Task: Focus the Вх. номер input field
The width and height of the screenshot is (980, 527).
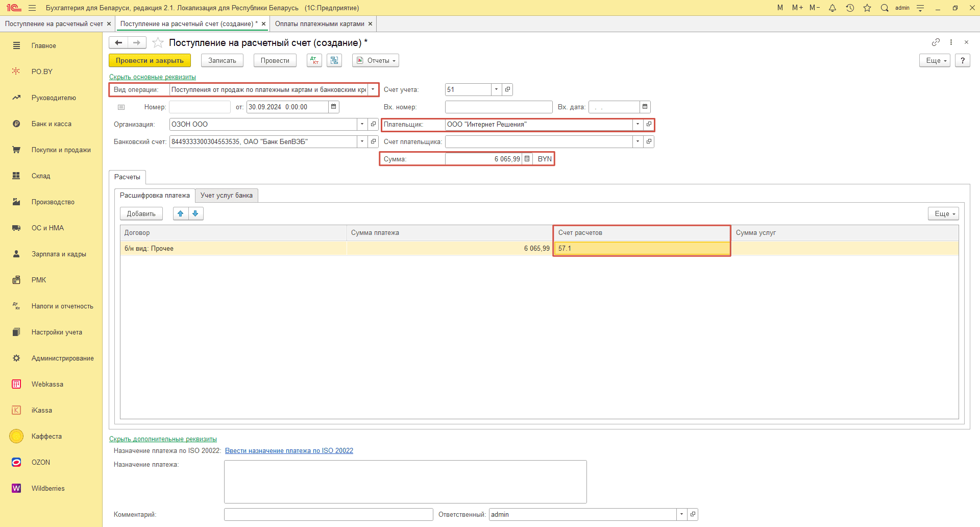Action: pos(499,107)
